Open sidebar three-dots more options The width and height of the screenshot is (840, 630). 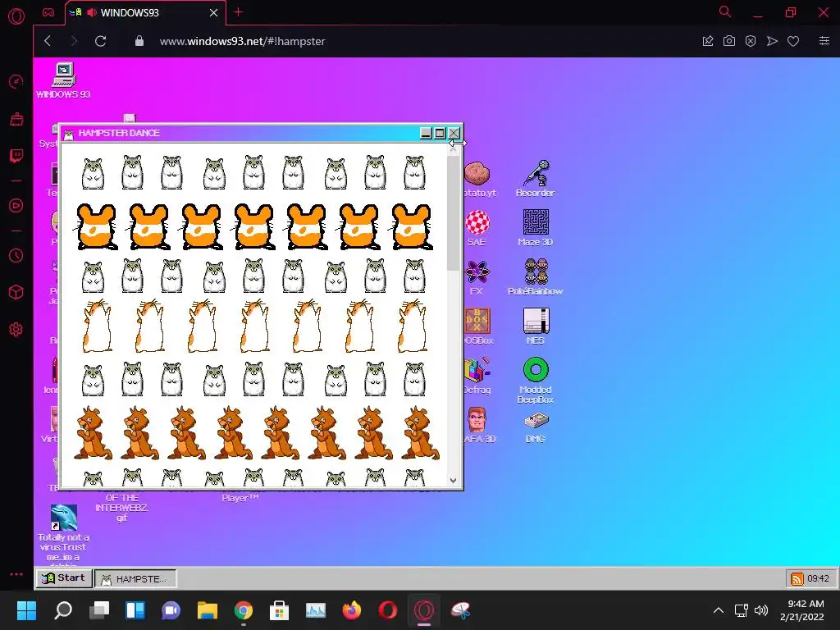tap(16, 573)
